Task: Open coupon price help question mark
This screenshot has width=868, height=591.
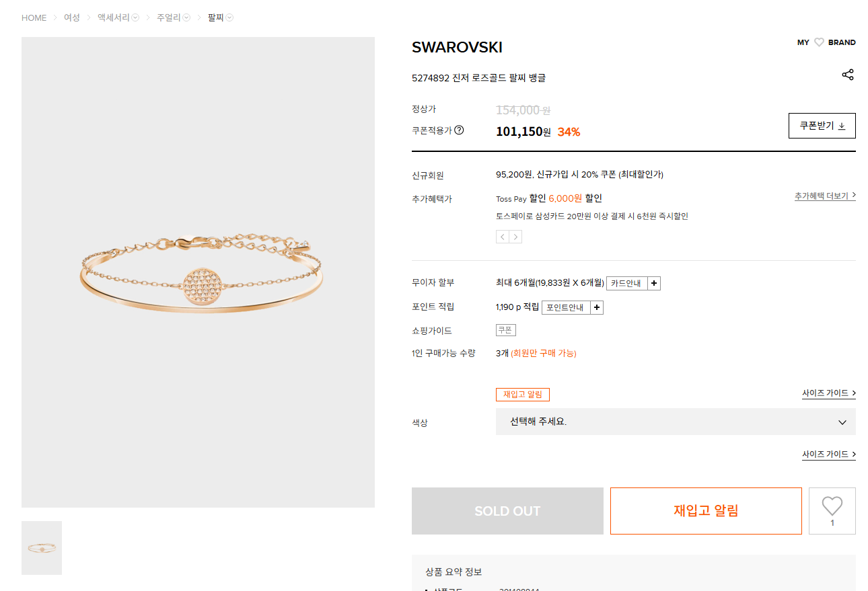Action: (x=459, y=130)
